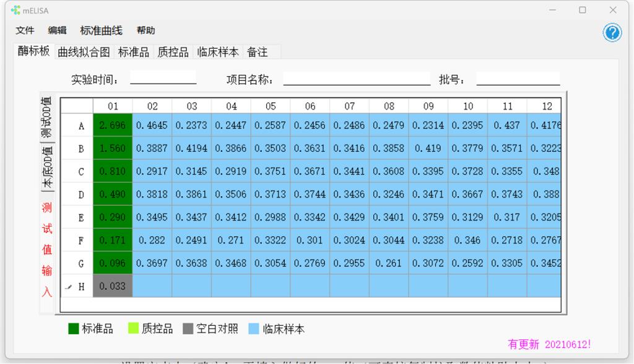Click the 有更新 20210612 update link
The image size is (634, 364).
click(549, 344)
